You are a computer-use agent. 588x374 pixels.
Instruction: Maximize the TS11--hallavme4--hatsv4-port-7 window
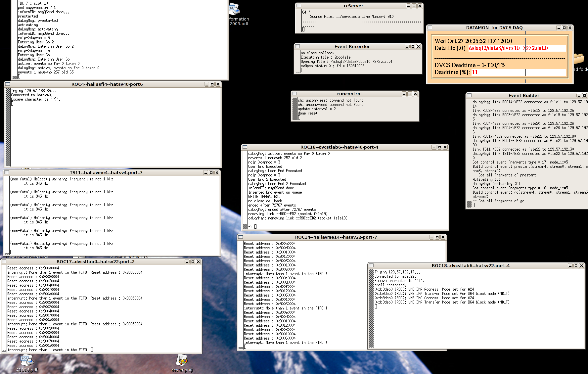click(x=211, y=173)
